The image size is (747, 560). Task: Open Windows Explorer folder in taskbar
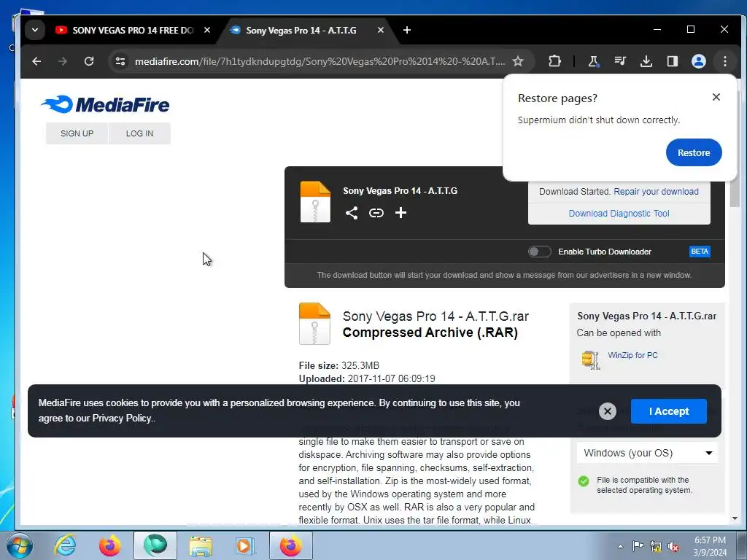[201, 545]
